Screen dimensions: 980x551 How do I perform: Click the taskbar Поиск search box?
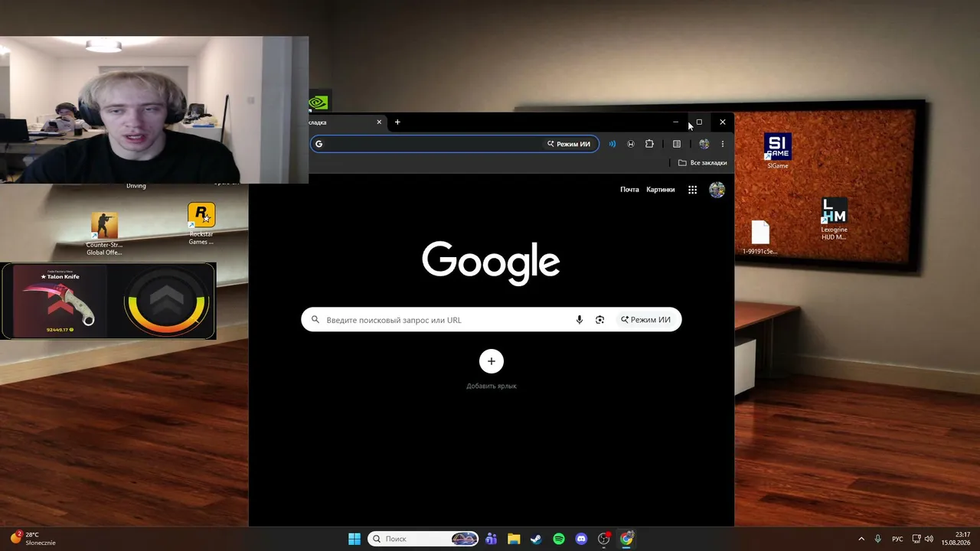[423, 539]
